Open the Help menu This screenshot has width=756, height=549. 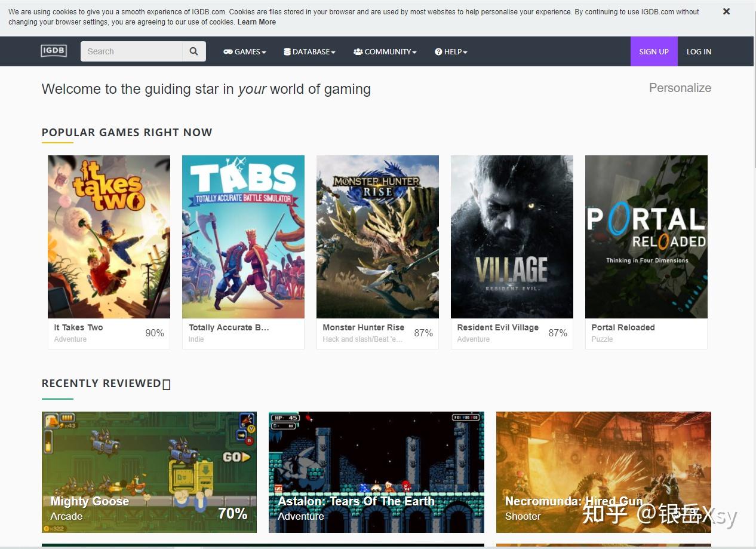pos(451,52)
